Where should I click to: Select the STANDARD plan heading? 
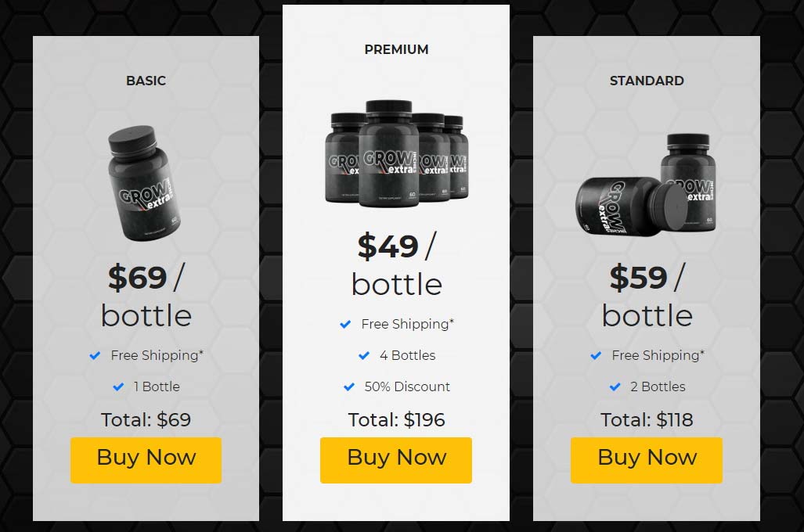(647, 81)
